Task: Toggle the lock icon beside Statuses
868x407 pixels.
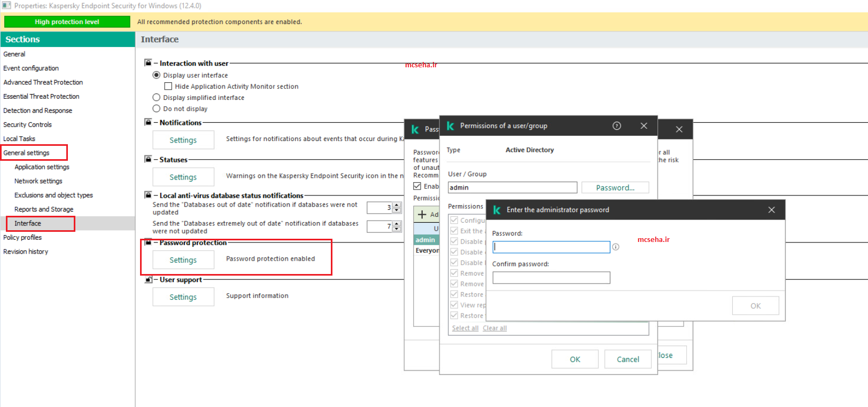Action: [x=148, y=159]
